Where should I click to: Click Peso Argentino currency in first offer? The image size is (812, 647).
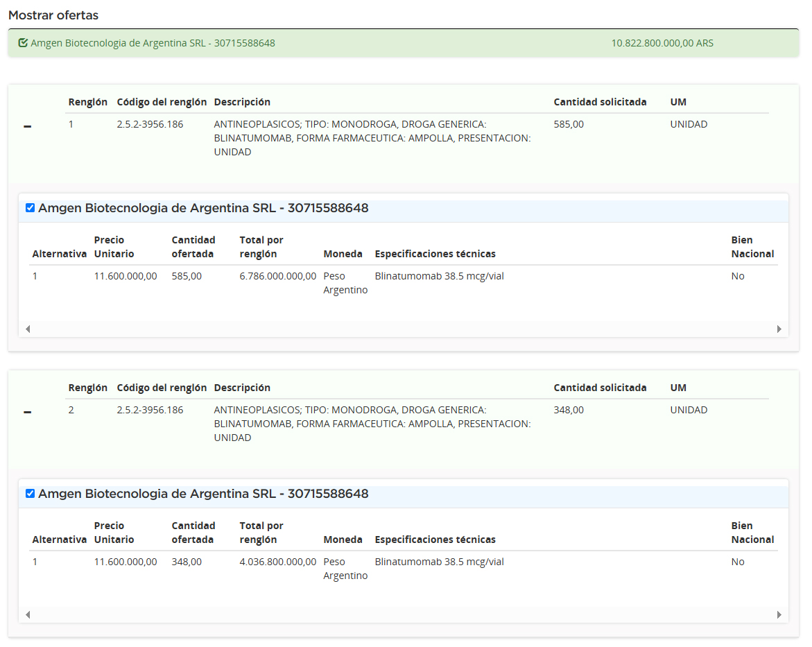click(x=345, y=283)
